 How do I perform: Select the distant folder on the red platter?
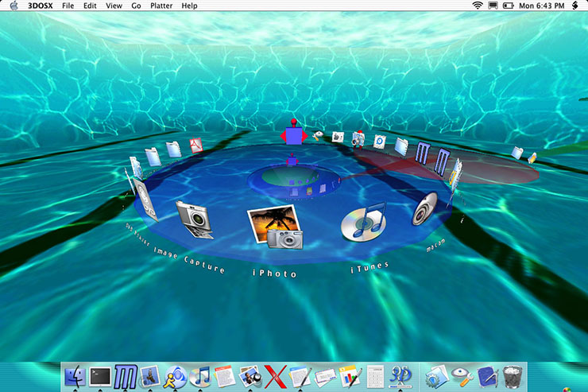click(517, 153)
